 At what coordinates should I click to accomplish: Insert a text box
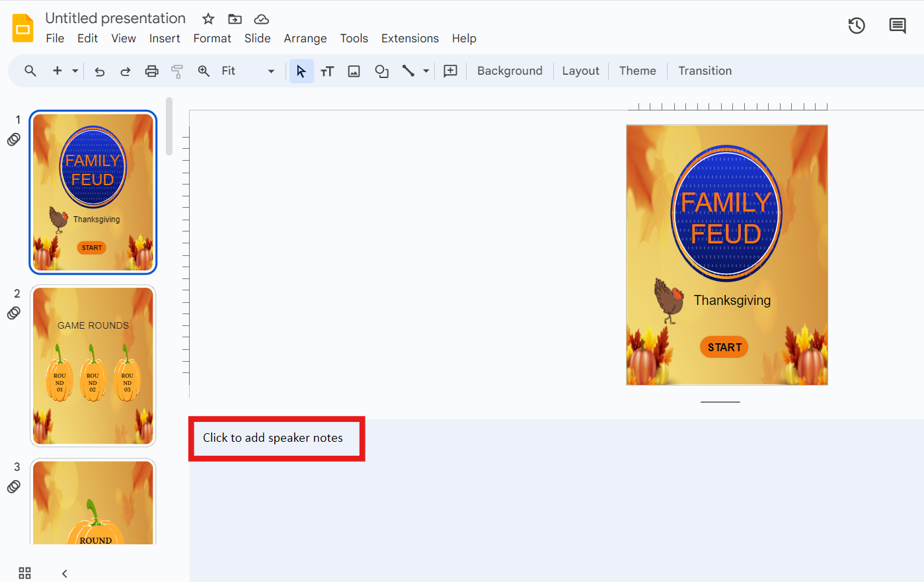pyautogui.click(x=327, y=71)
